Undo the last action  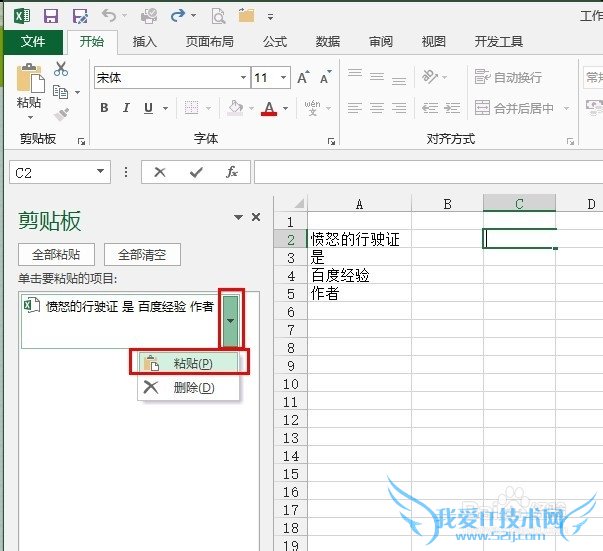click(x=109, y=16)
